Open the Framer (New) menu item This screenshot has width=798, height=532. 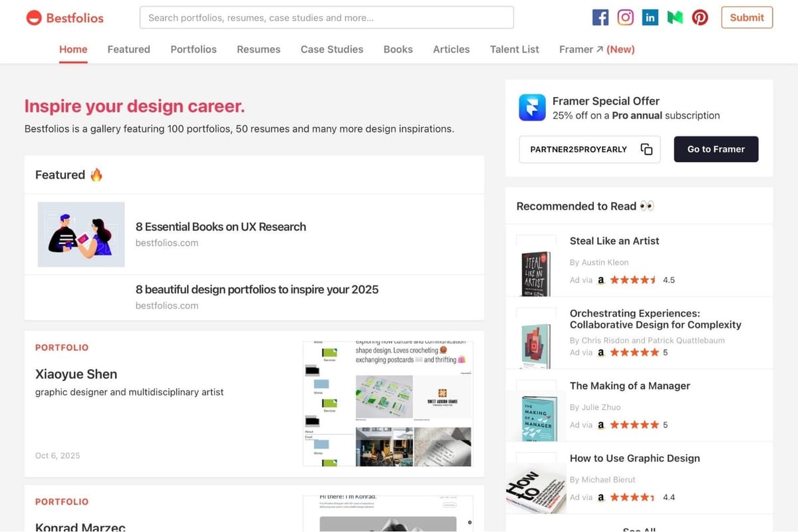pyautogui.click(x=597, y=49)
